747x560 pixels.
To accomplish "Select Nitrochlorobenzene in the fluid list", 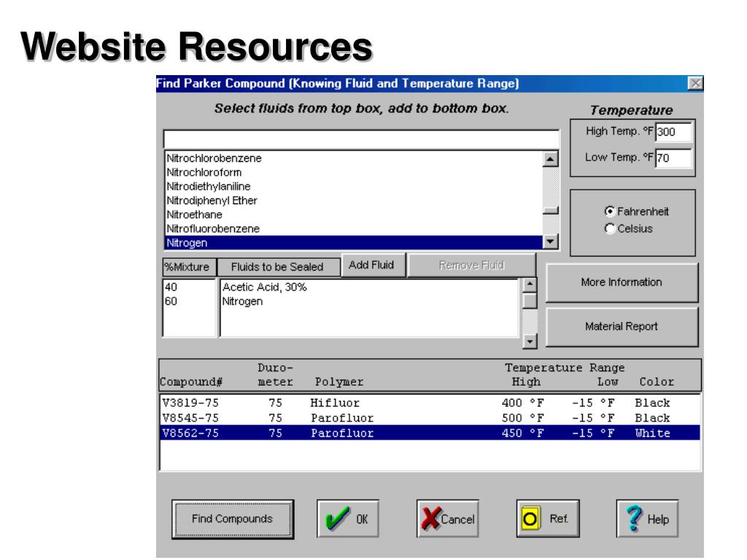I will (354, 158).
